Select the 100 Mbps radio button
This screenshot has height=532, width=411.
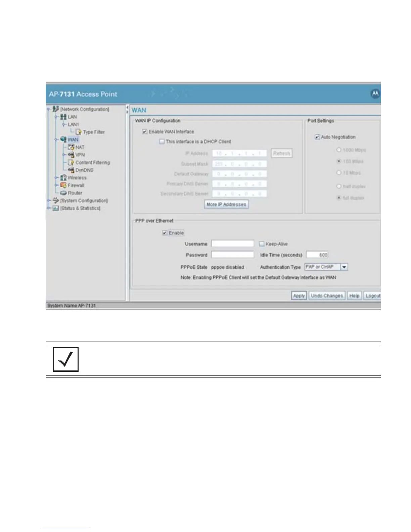click(339, 161)
